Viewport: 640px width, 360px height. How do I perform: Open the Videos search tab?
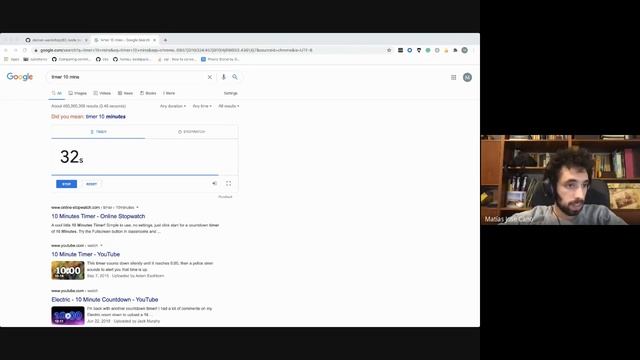point(102,93)
